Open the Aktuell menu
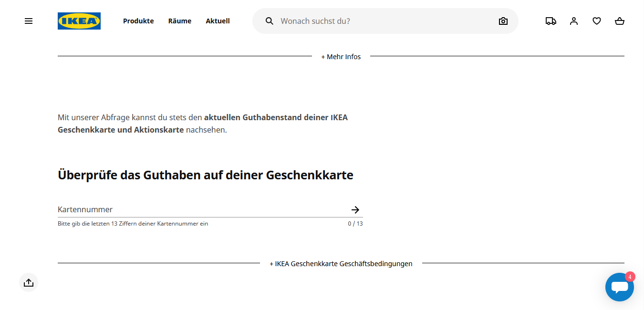The width and height of the screenshot is (644, 310). 218,21
